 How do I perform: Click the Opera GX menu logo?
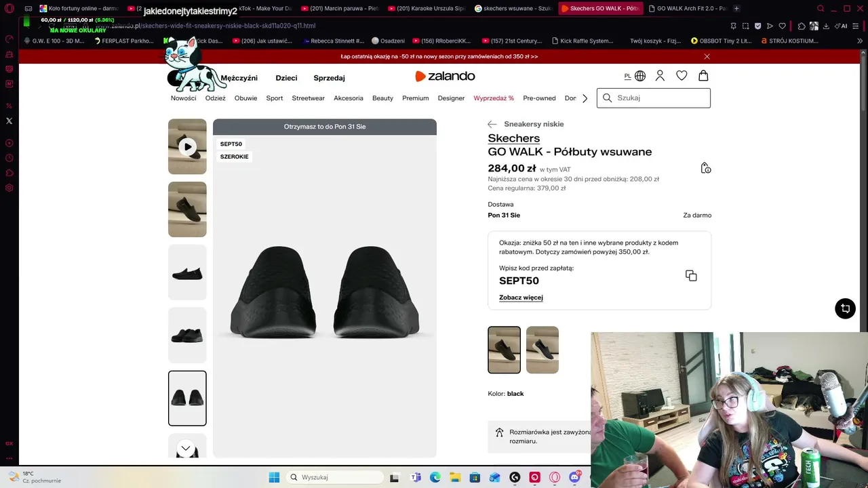pos(9,8)
